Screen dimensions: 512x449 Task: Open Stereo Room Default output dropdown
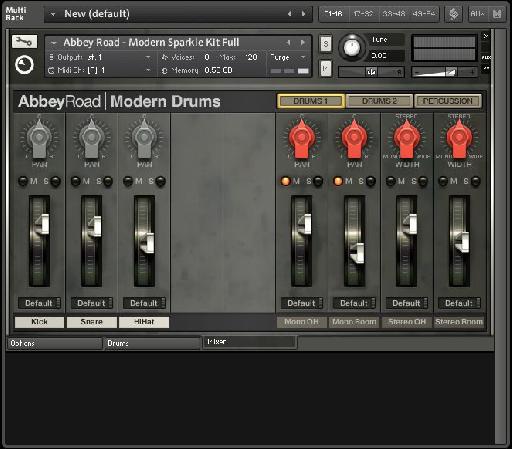pos(459,303)
